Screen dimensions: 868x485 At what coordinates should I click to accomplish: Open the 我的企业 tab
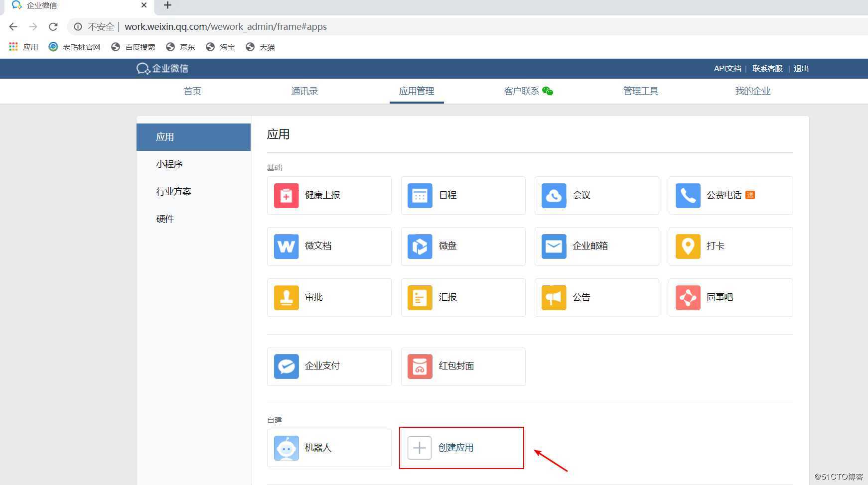tap(753, 91)
